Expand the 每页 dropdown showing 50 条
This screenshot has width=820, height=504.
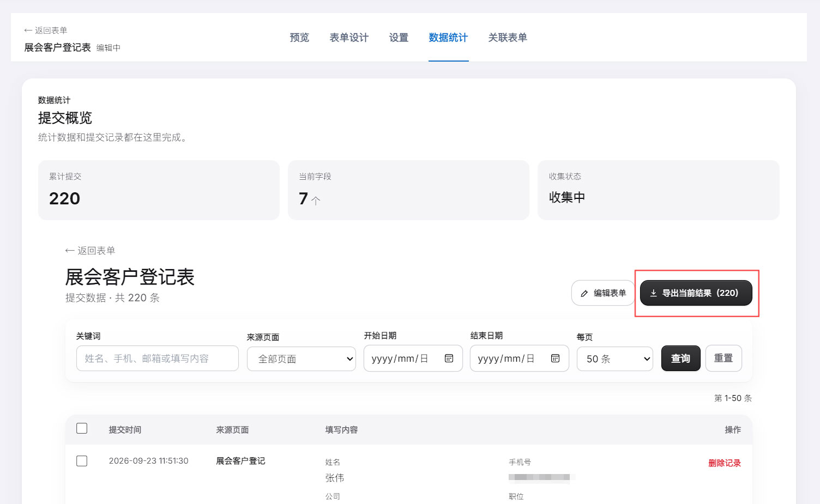(x=616, y=359)
